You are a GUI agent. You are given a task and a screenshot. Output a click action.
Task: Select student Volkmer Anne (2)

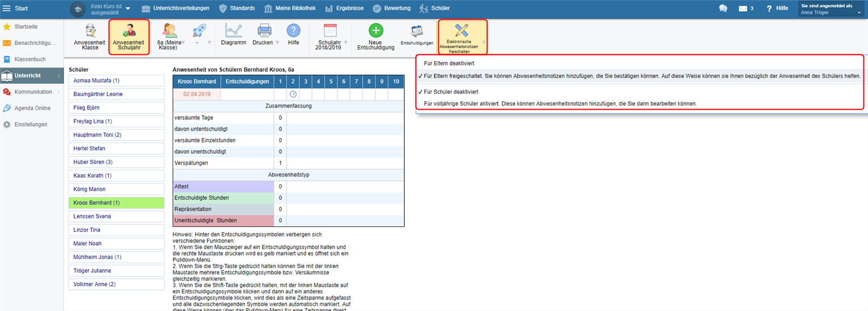coord(116,284)
